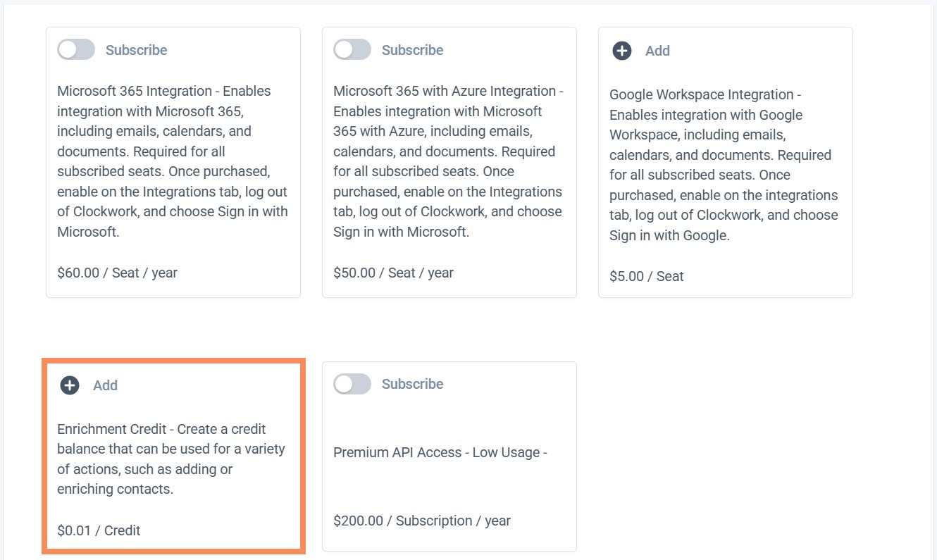Click the plus icon for Google Workspace Integration
937x560 pixels.
tap(622, 51)
